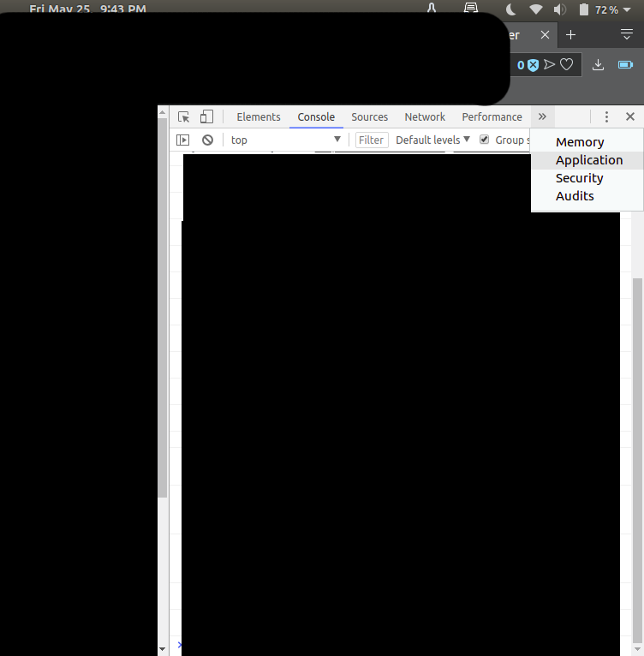Image resolution: width=644 pixels, height=656 pixels.
Task: Expand the system menu arrow
Action: tap(627, 9)
